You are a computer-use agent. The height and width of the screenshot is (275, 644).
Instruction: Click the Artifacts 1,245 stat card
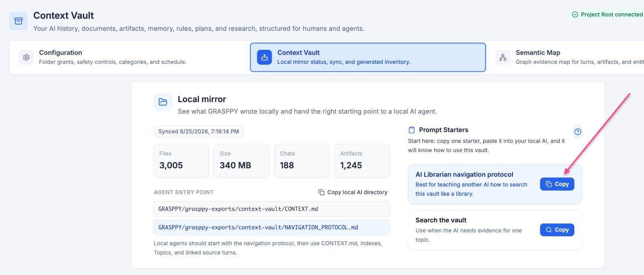click(x=362, y=161)
